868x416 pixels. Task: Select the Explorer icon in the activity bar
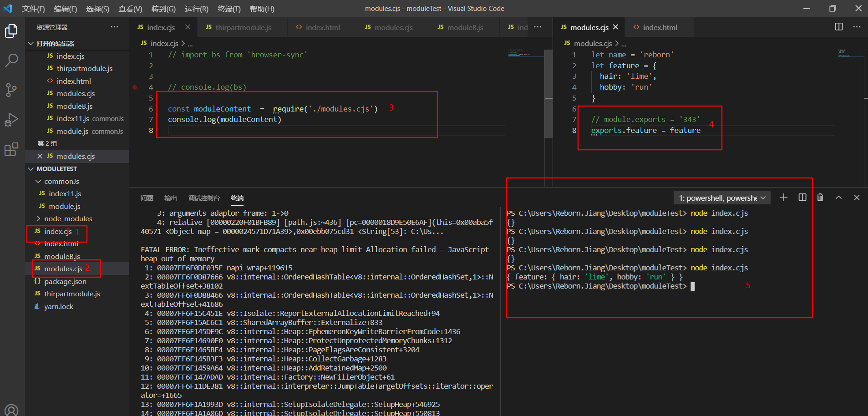pyautogui.click(x=11, y=30)
